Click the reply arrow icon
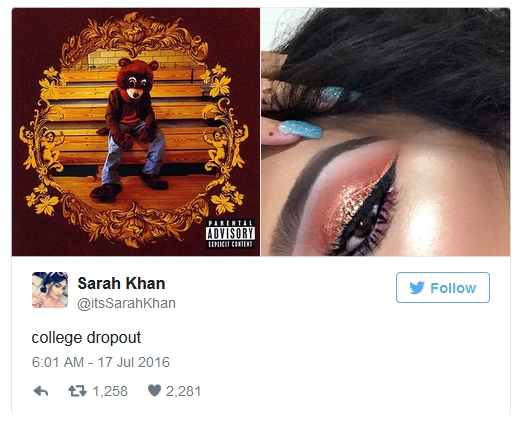This screenshot has height=439, width=519. click(x=41, y=391)
